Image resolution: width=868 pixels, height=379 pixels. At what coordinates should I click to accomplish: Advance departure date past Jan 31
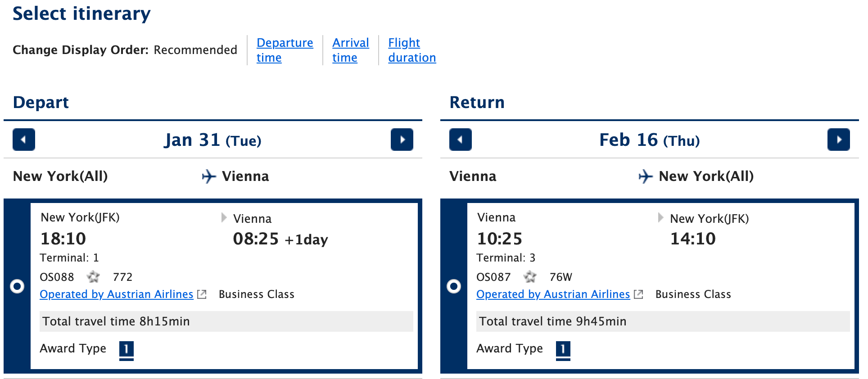tap(402, 140)
